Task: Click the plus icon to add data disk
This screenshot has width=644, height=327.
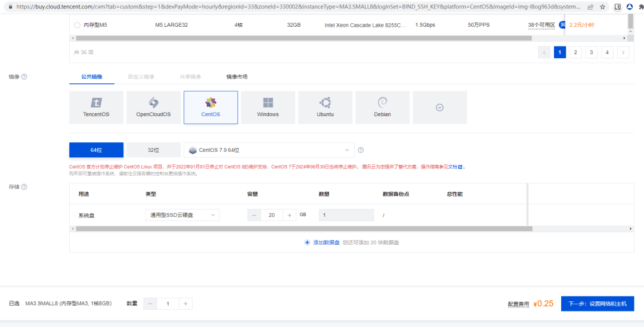Action: (307, 242)
